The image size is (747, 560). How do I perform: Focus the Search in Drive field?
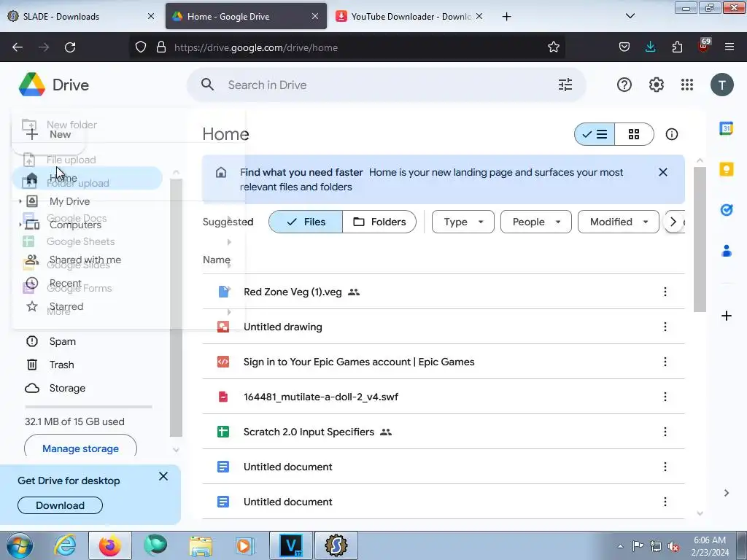387,85
